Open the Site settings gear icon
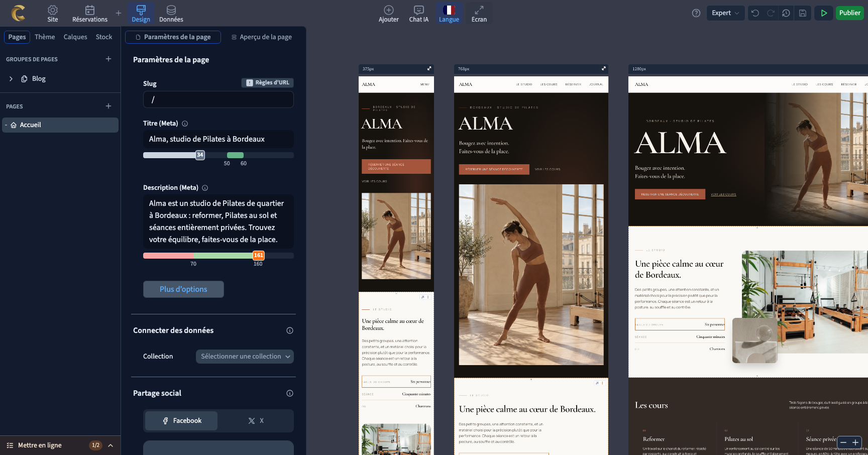 pyautogui.click(x=53, y=10)
